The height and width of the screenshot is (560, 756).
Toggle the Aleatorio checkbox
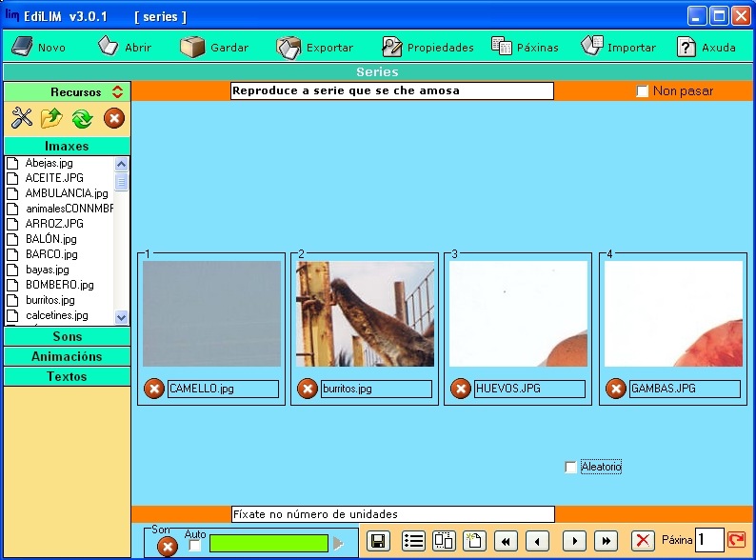570,467
